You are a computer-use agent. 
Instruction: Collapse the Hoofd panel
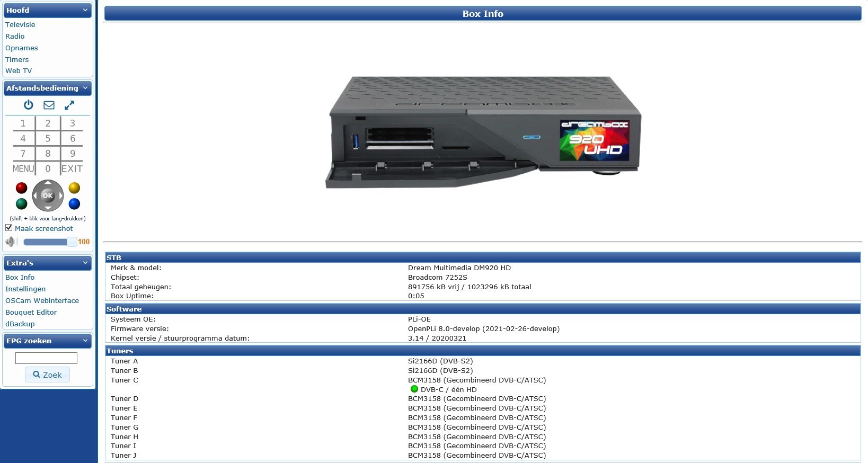tap(85, 10)
